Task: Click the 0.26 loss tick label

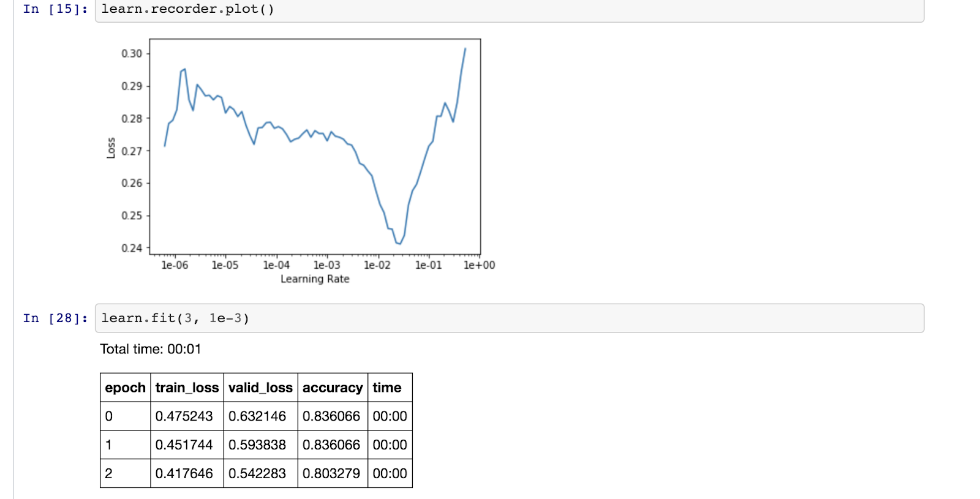Action: (132, 183)
